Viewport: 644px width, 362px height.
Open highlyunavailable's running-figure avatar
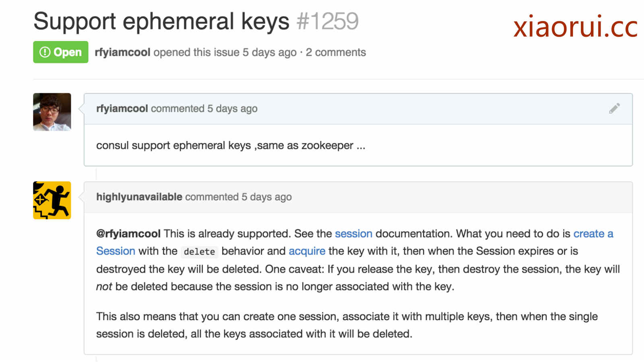(x=52, y=200)
